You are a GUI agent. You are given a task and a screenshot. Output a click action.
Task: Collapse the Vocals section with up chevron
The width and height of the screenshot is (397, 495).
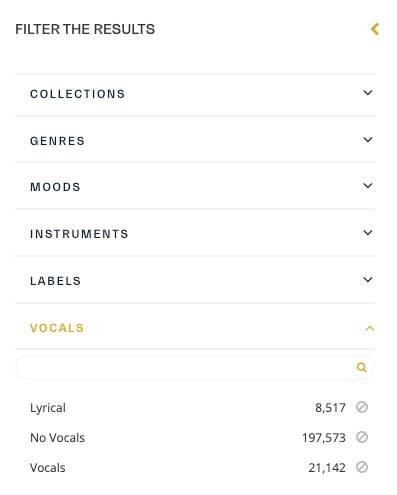(370, 329)
